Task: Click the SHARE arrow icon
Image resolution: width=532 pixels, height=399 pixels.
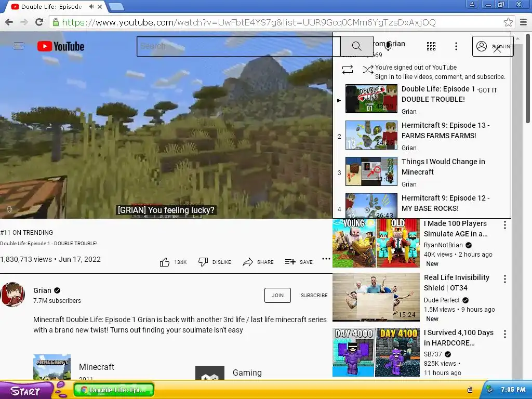Action: [x=248, y=262]
